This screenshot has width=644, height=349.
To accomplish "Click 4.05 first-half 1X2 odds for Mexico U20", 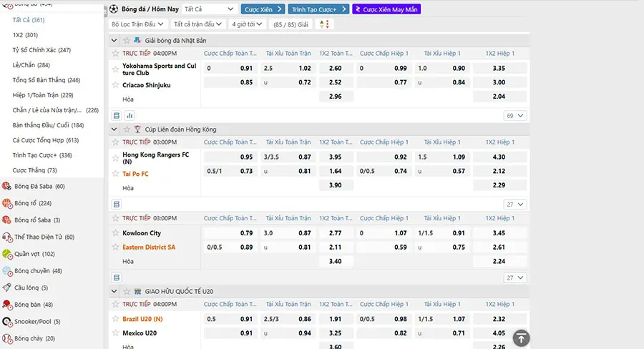I will (x=499, y=333).
